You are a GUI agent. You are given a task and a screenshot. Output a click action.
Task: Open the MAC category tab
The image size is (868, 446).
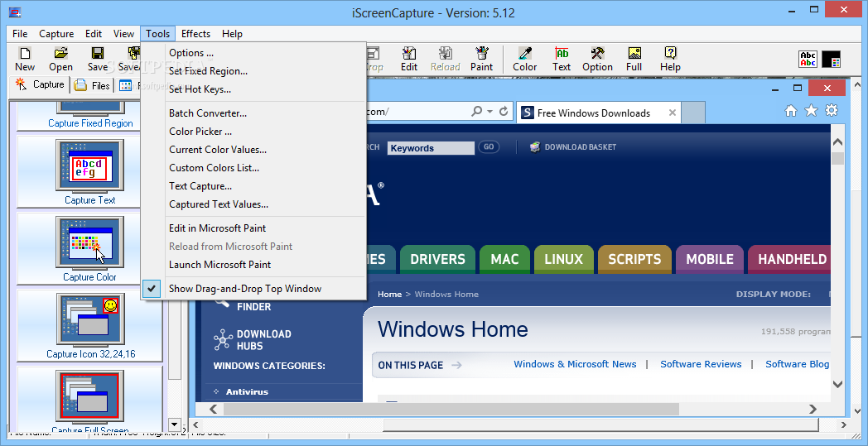[505, 259]
